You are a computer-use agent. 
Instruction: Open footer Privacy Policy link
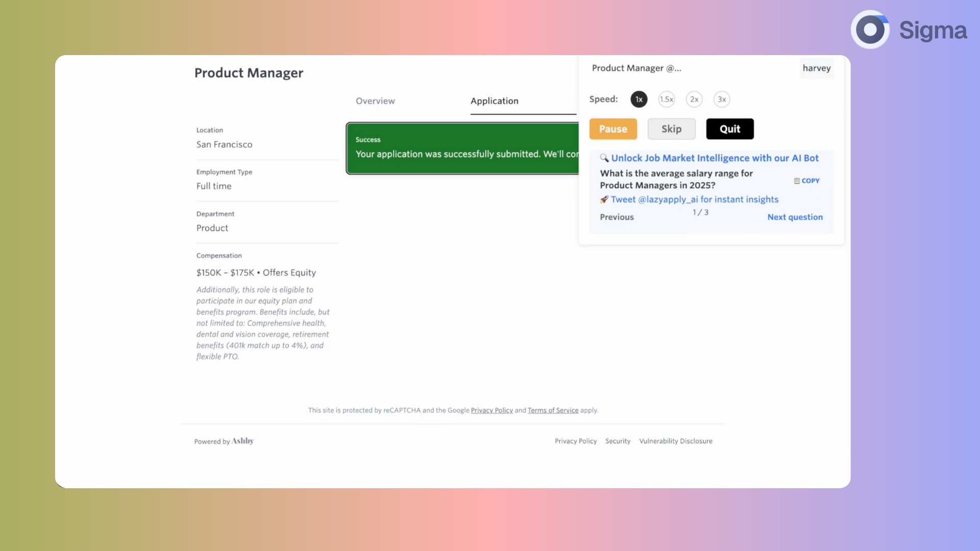click(x=576, y=441)
